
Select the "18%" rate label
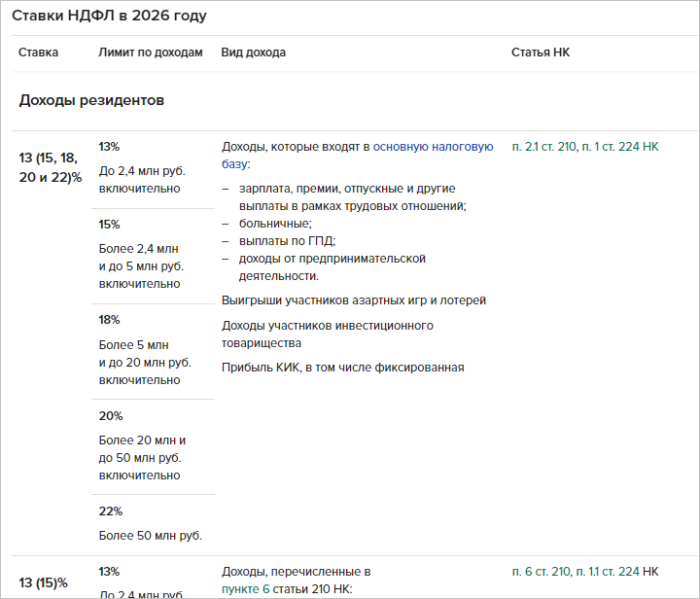click(x=109, y=320)
